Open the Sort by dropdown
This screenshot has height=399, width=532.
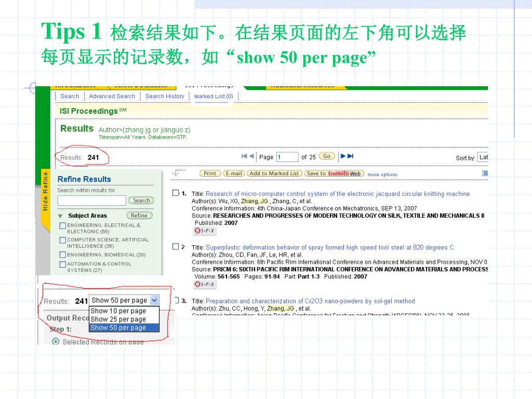pos(483,157)
